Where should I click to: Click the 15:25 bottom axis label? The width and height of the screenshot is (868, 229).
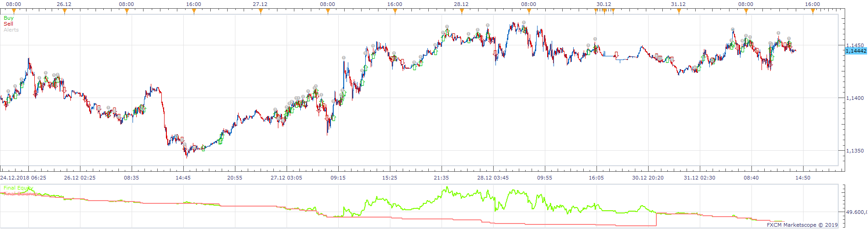click(390, 178)
